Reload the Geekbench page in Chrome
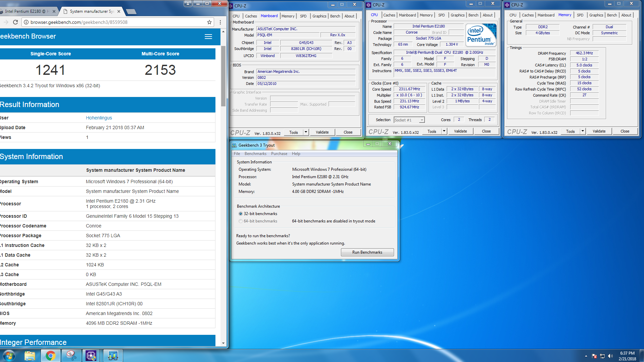 pos(15,22)
